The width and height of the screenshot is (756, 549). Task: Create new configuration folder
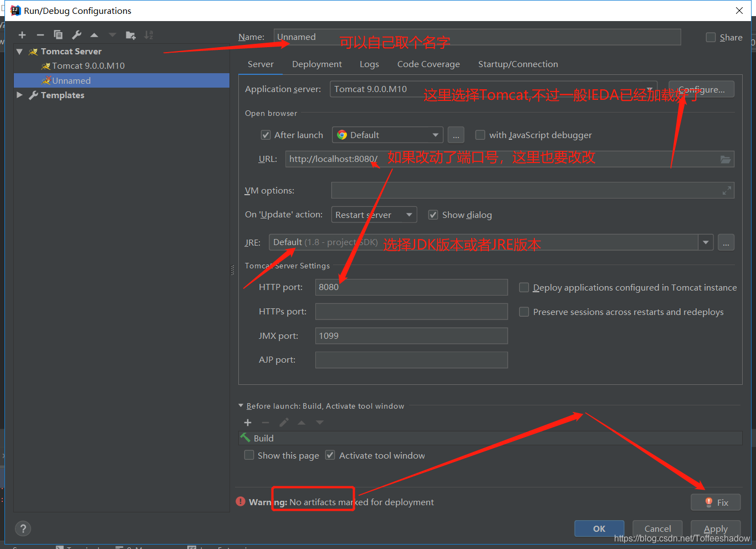pyautogui.click(x=131, y=35)
